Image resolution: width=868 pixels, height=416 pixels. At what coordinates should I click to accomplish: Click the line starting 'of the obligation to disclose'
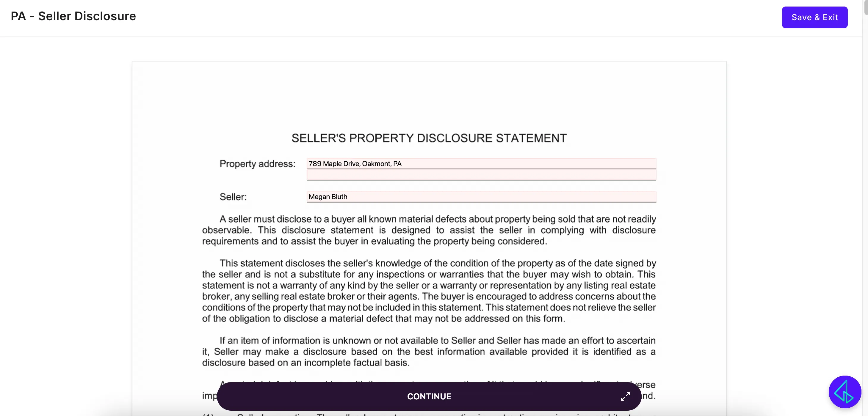coord(384,319)
